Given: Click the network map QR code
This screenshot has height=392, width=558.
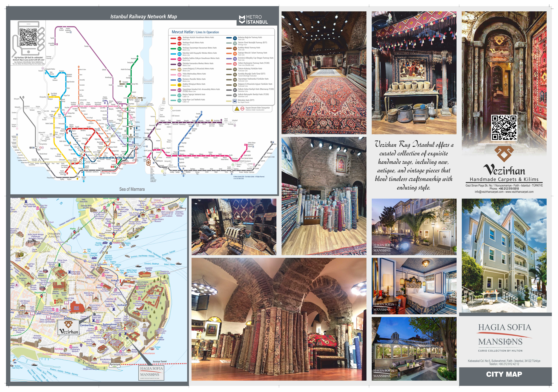Looking at the screenshot, I should (x=28, y=37).
